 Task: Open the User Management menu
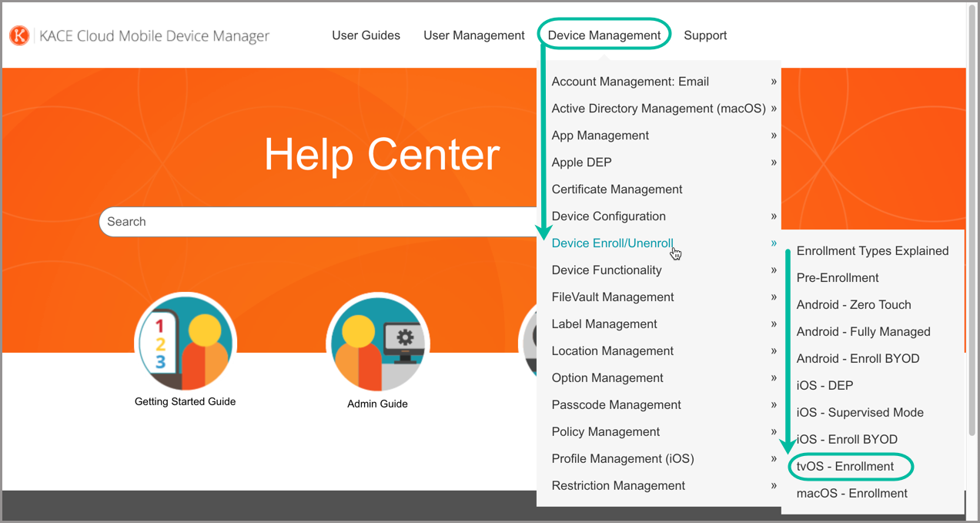click(x=473, y=35)
